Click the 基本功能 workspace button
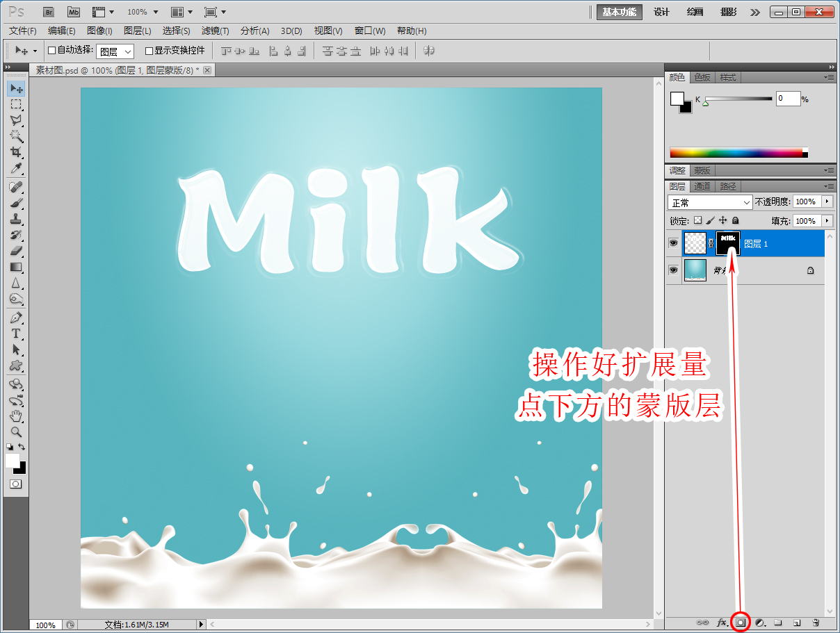 pyautogui.click(x=620, y=12)
